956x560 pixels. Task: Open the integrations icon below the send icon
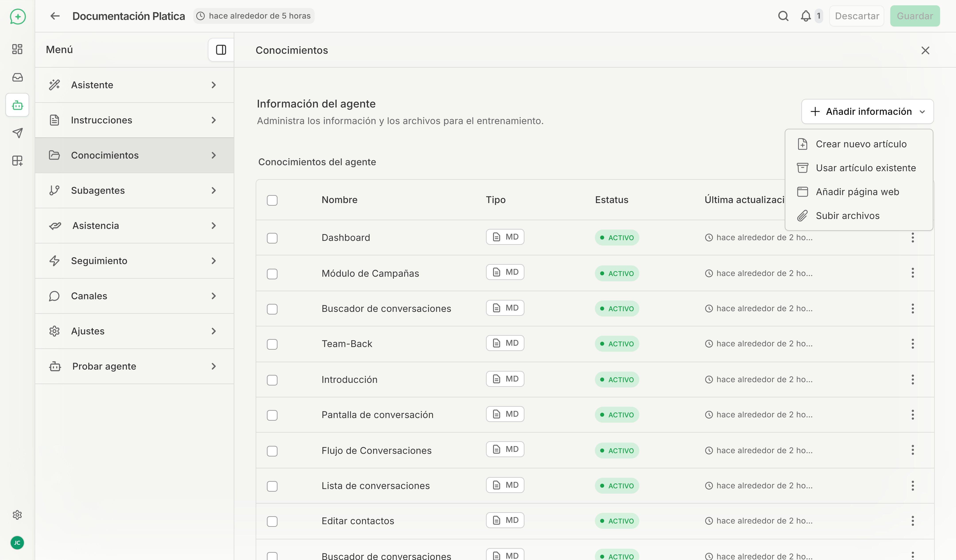[17, 160]
